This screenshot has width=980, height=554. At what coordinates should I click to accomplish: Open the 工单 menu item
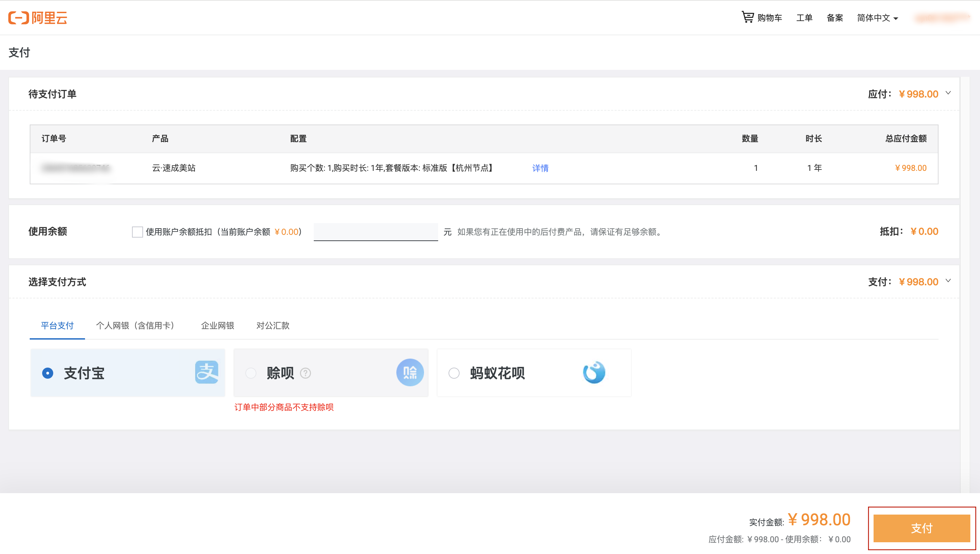pyautogui.click(x=804, y=18)
